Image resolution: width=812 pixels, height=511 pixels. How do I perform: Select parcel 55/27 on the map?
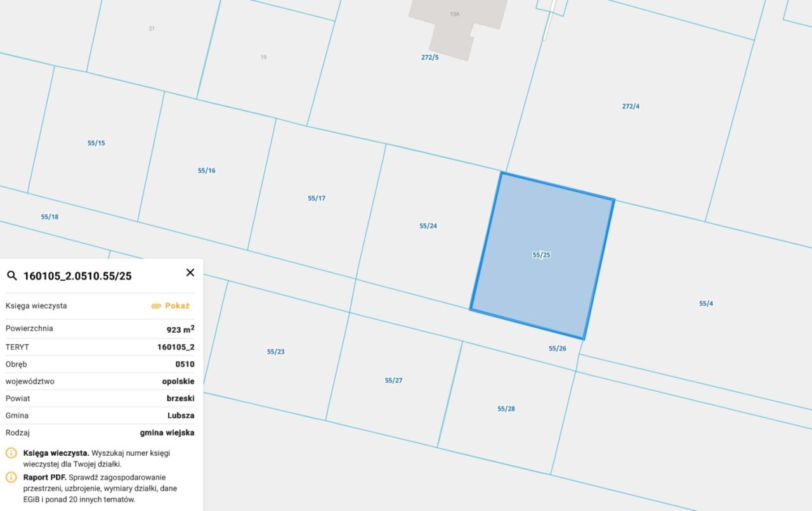coord(393,380)
